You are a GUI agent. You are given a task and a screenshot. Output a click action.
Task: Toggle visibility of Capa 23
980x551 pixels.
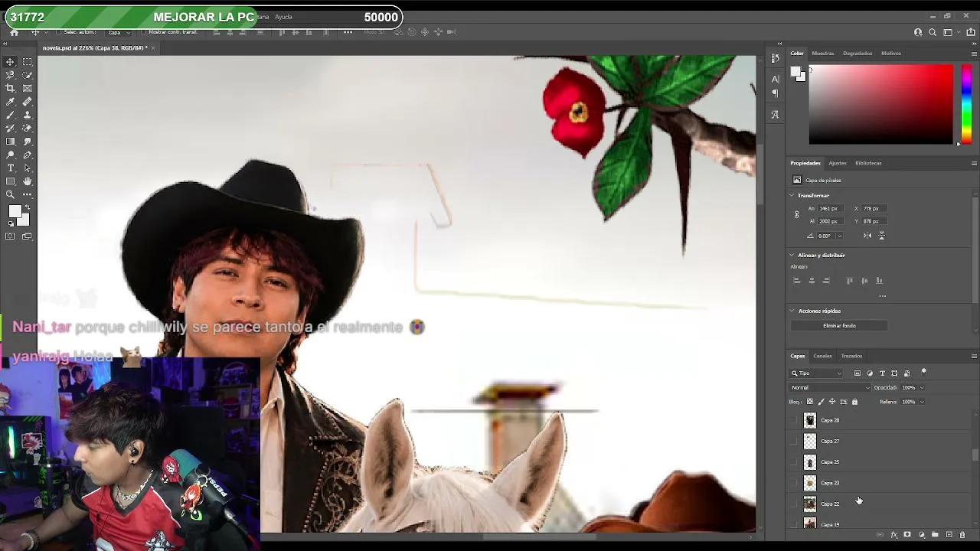(793, 483)
